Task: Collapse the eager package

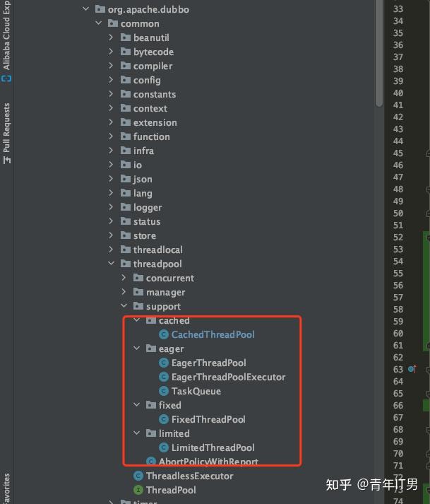Action: (x=137, y=348)
